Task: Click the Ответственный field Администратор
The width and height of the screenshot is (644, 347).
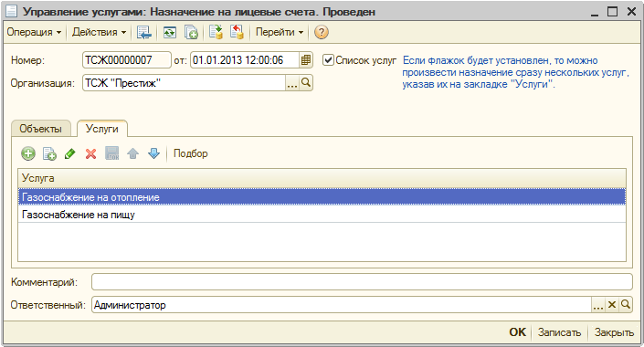Action: [x=342, y=305]
